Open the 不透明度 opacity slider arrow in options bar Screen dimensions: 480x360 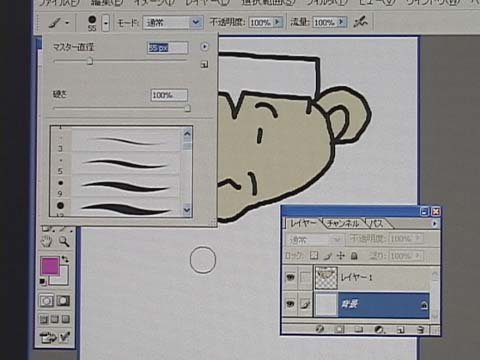277,22
